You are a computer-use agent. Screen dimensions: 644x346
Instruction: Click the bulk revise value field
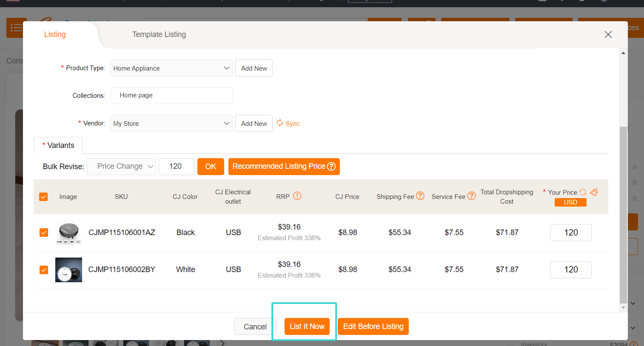point(177,166)
